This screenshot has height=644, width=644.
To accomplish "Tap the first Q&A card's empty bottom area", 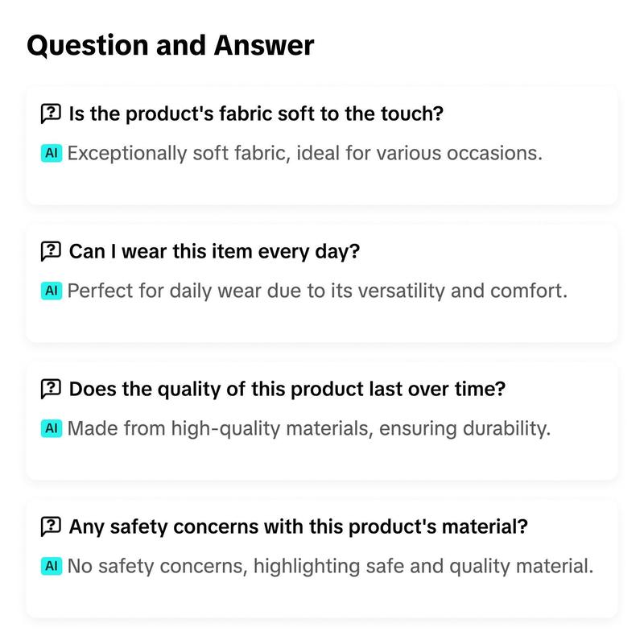I will 321,185.
